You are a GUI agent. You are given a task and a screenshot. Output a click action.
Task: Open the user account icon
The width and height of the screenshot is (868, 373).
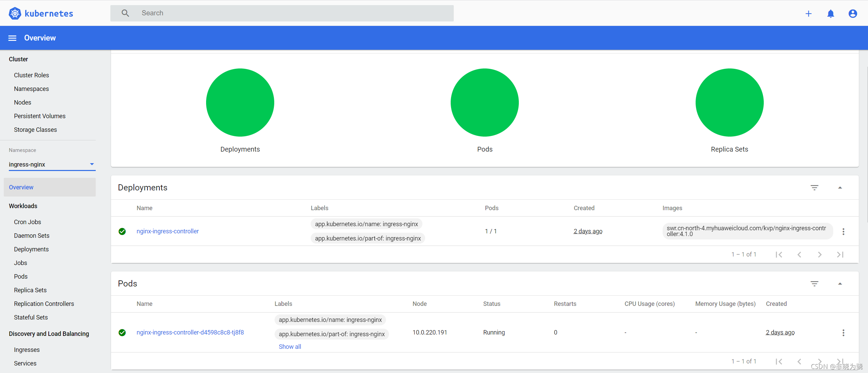pyautogui.click(x=853, y=13)
